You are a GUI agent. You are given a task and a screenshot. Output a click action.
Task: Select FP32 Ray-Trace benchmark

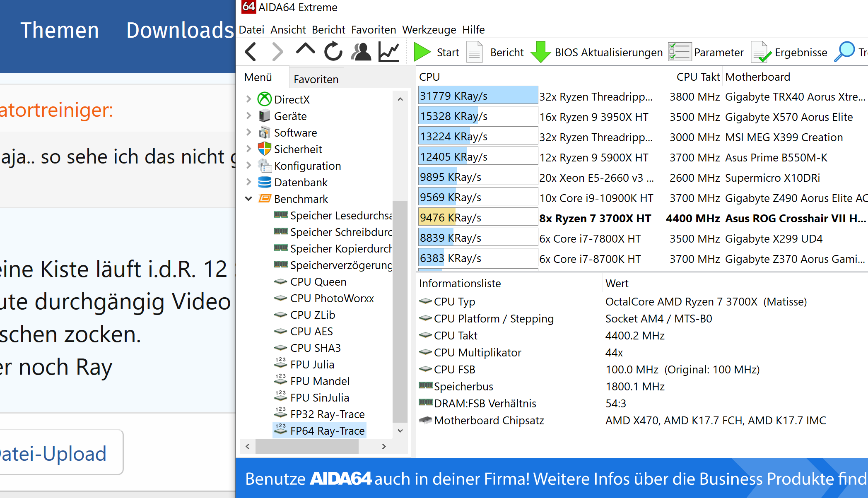coord(327,414)
